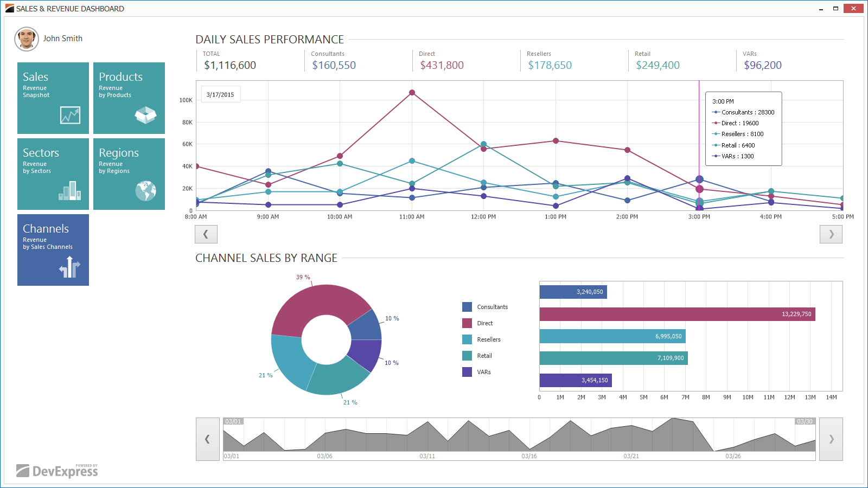Select the Consultants bar showing 3,240,050
868x488 pixels.
(x=573, y=292)
